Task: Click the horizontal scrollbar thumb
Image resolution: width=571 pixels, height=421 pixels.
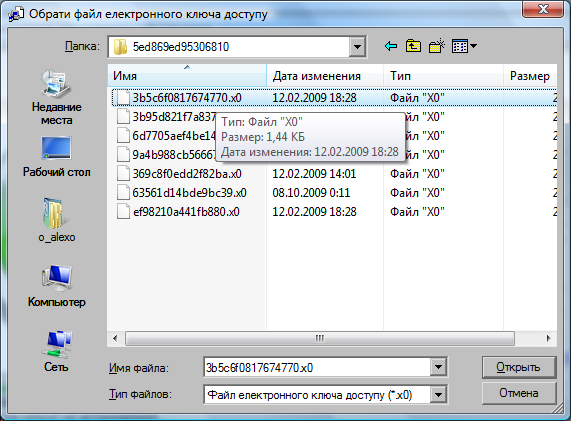Action: pyautogui.click(x=320, y=338)
